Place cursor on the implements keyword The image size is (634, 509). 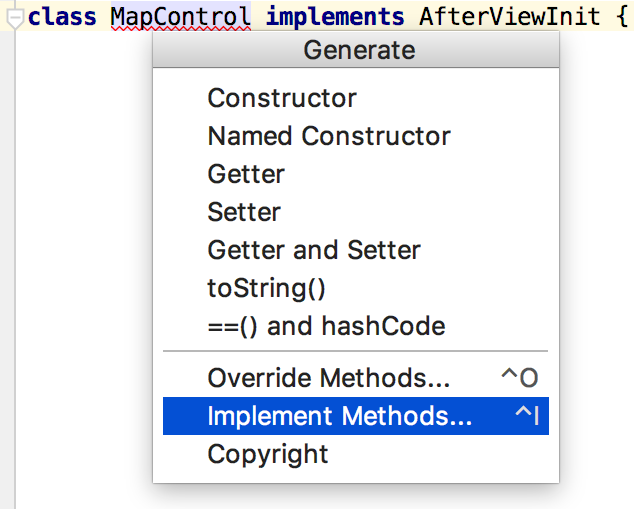335,17
